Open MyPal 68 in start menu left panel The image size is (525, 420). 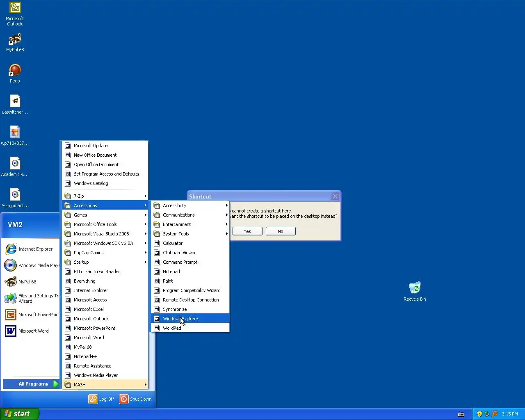coord(31,282)
